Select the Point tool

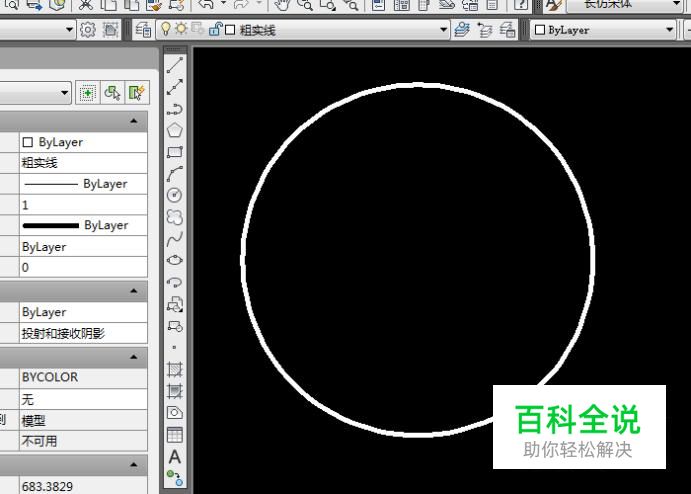point(175,347)
